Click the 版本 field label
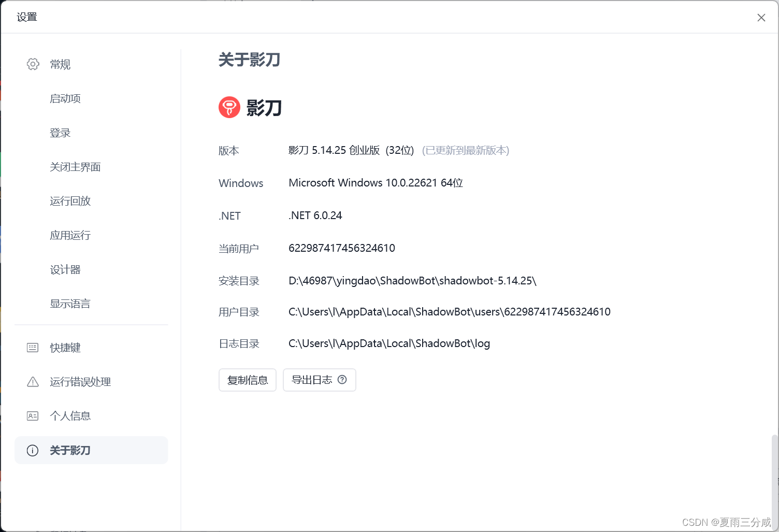The height and width of the screenshot is (532, 779). click(x=229, y=151)
